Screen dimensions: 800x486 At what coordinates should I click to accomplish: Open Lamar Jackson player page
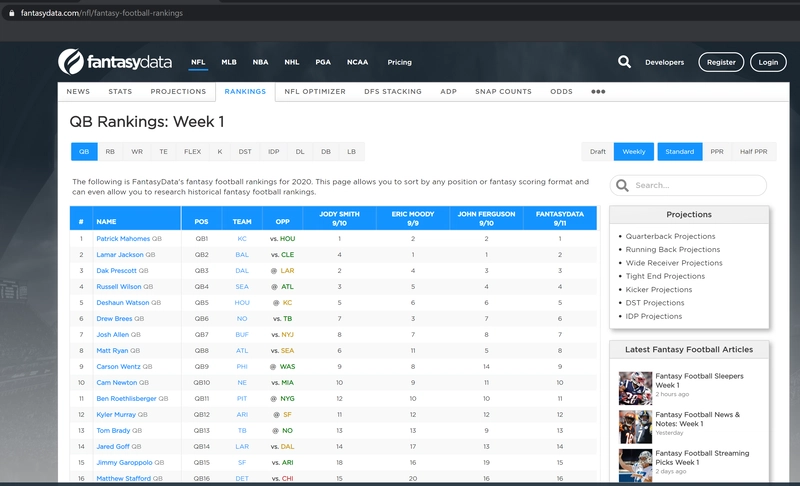pyautogui.click(x=120, y=254)
